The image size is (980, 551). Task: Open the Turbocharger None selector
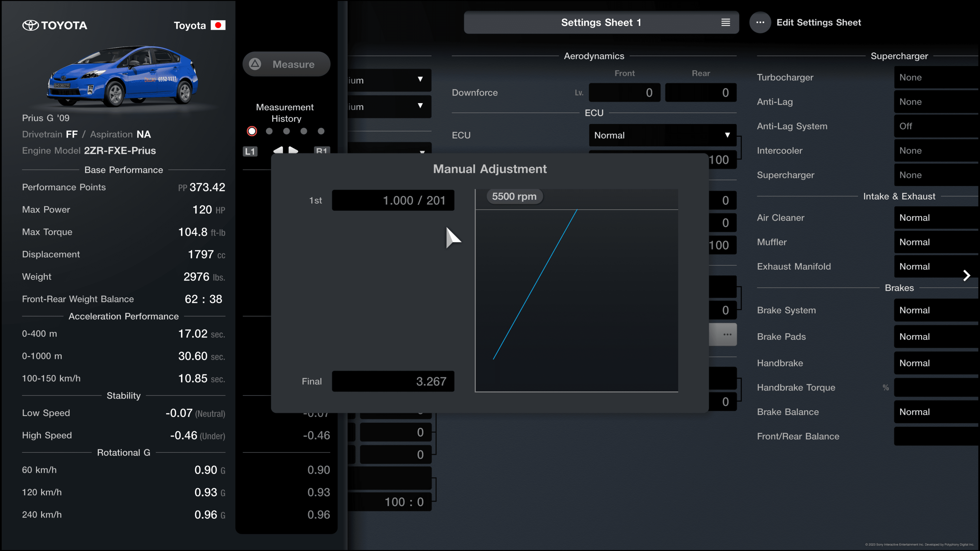[x=937, y=78]
